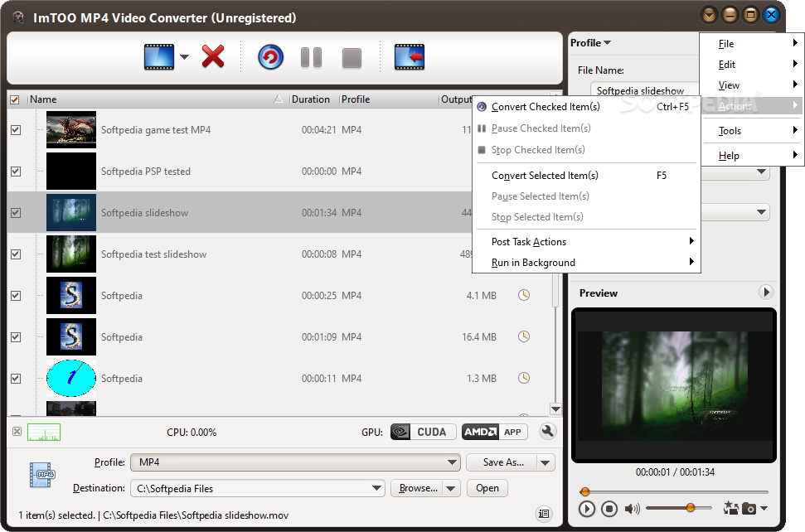Screen dimensions: 805x532
Task: Click clock icon in 16.4 MB row
Action: (x=524, y=336)
